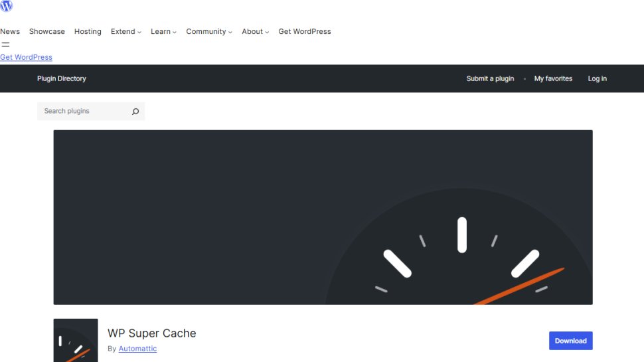Click Submit a plugin link
Viewport: 644px width, 362px height.
[490, 78]
